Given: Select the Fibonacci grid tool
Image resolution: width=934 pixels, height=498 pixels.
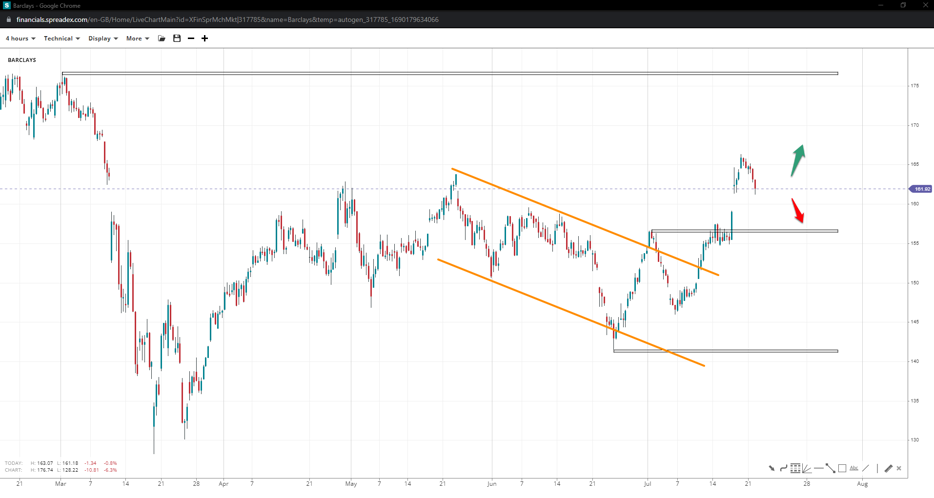Looking at the screenshot, I should point(795,468).
